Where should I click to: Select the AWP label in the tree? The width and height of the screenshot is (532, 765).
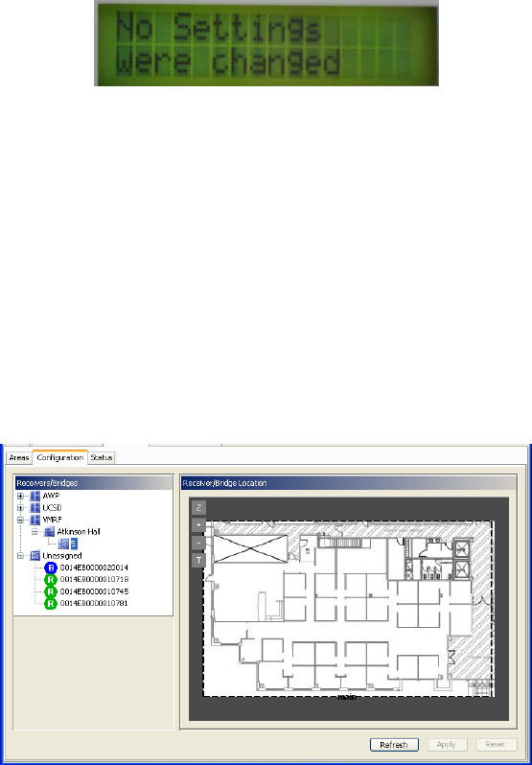51,496
